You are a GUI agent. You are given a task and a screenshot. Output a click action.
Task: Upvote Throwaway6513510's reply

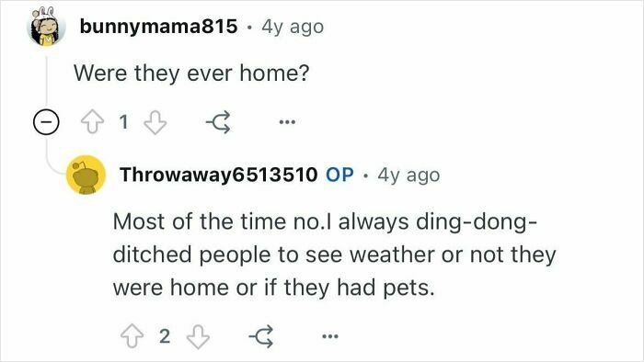[x=132, y=336]
